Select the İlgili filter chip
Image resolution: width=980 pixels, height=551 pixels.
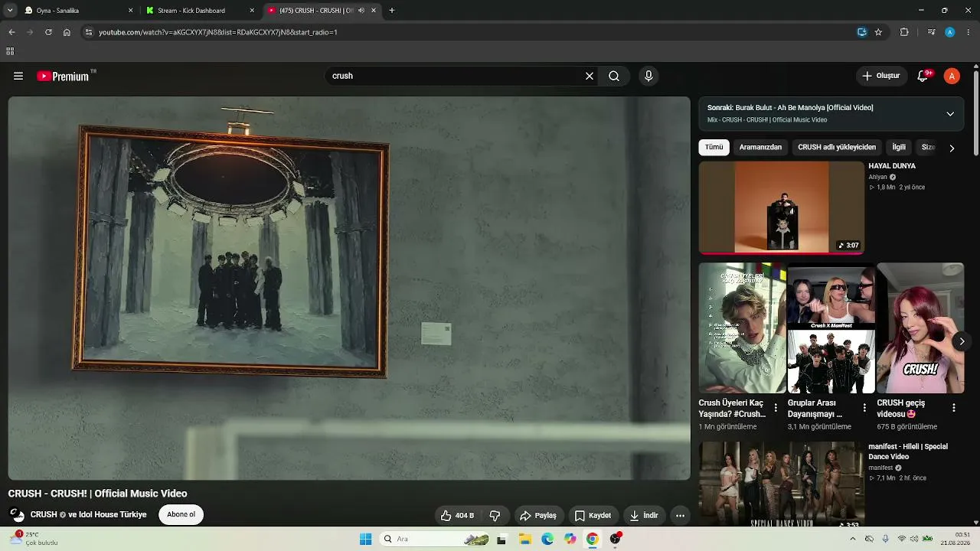(x=899, y=147)
